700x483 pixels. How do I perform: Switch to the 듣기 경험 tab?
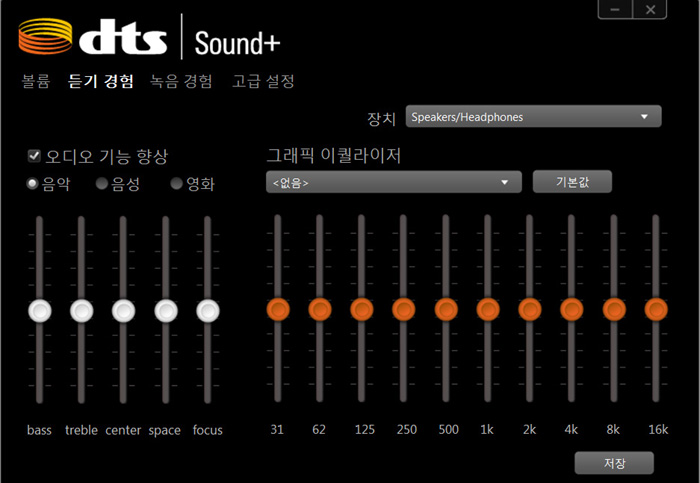pos(100,81)
